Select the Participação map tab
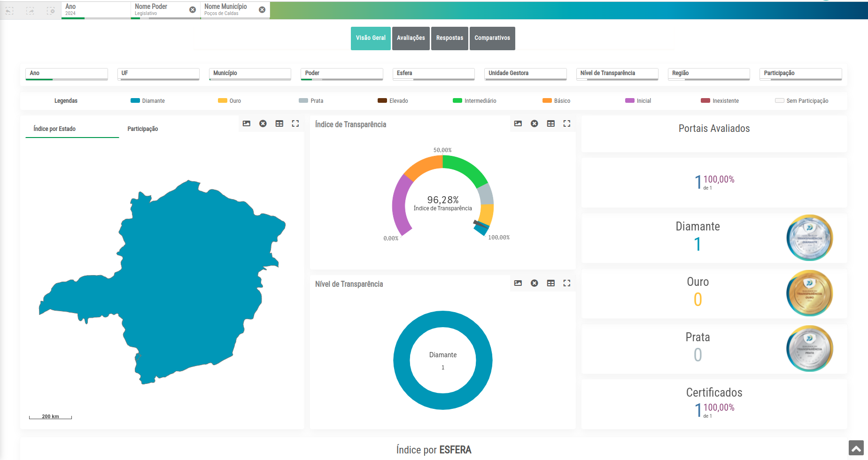Screen dimensions: 868x460 143,129
